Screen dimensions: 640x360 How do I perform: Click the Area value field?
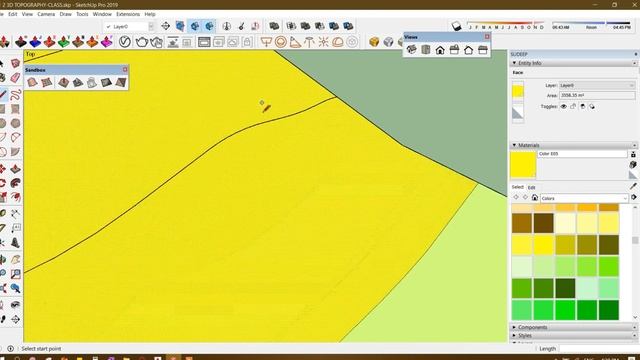[597, 95]
